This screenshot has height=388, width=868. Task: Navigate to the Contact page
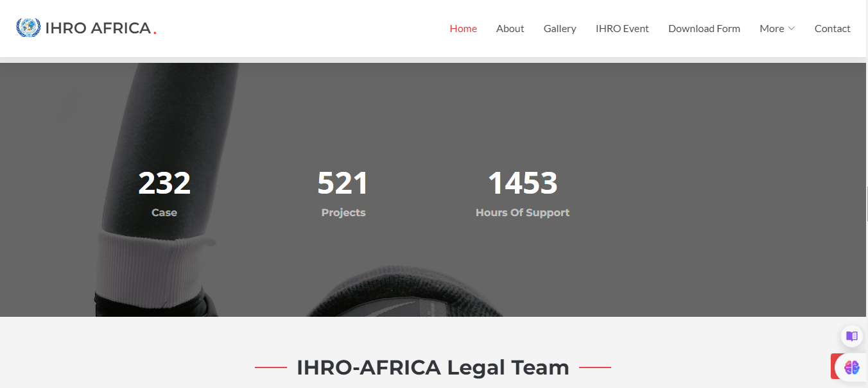click(x=832, y=28)
